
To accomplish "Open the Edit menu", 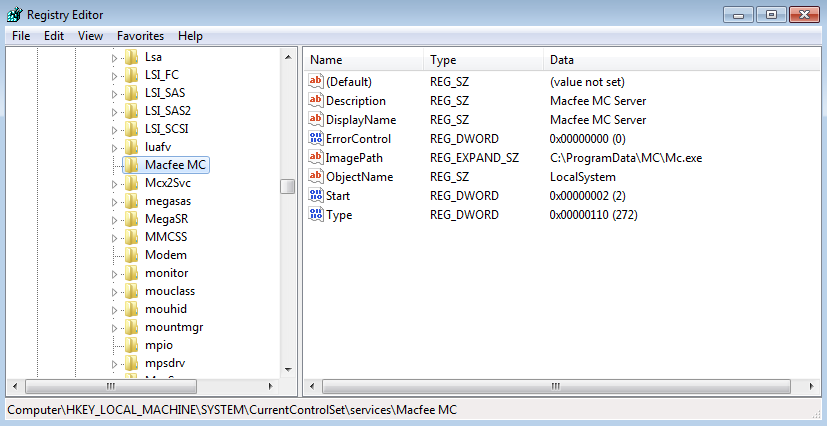I will (x=54, y=36).
